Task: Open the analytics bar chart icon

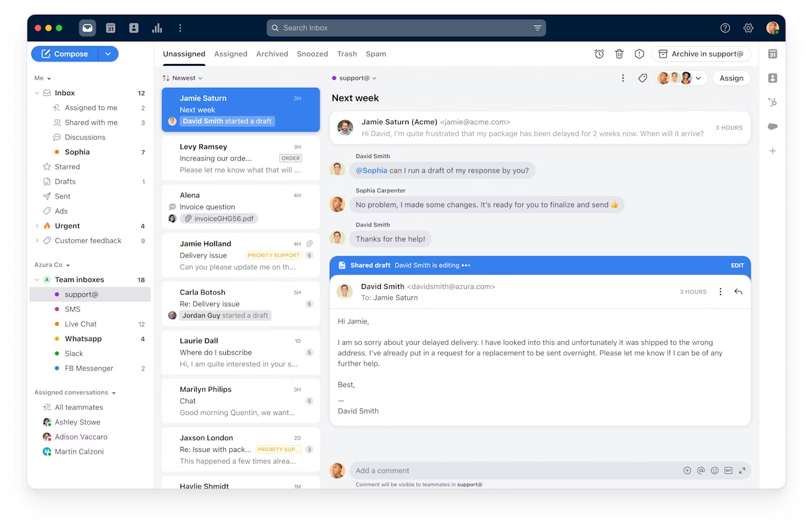Action: pos(157,28)
